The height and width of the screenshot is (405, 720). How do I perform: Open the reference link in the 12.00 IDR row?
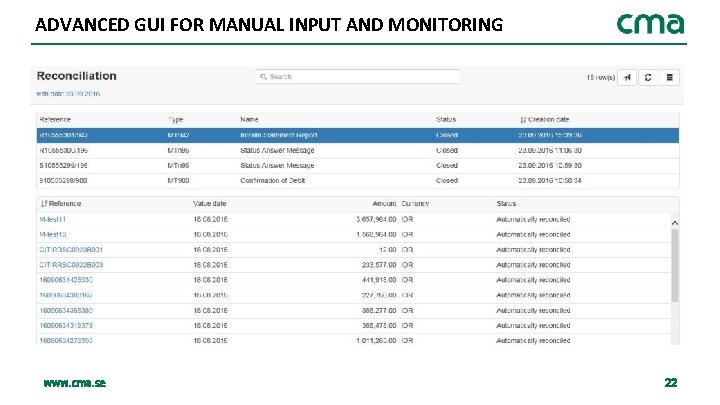71,250
